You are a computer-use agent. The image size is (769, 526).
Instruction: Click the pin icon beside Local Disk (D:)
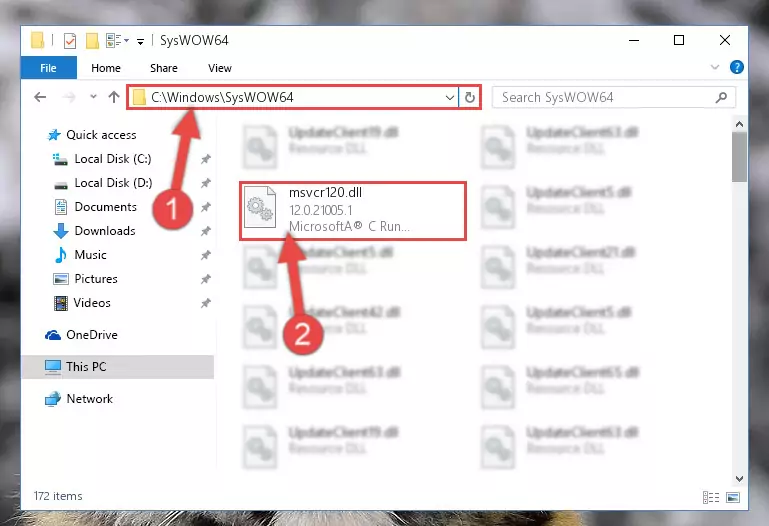point(206,183)
